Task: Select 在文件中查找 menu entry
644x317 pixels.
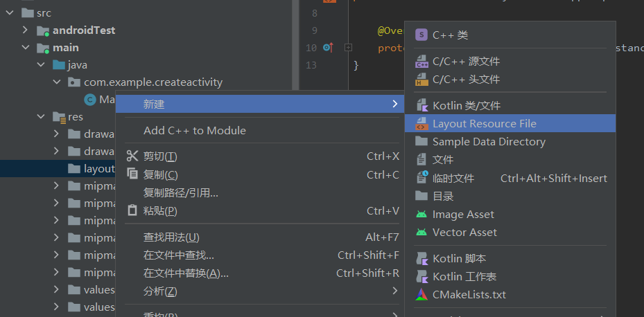Action: pos(178,255)
